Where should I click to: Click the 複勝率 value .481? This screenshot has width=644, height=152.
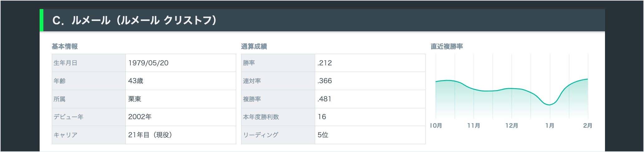tap(324, 99)
